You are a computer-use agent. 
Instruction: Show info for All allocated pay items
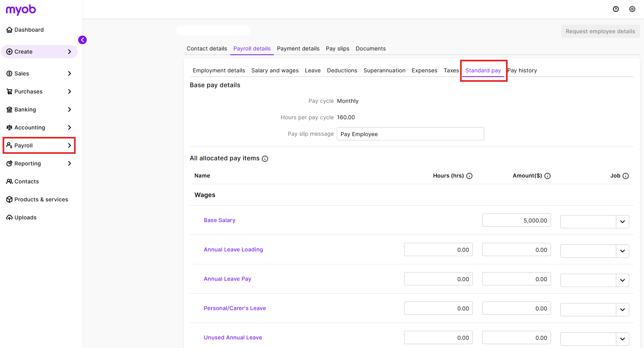coord(265,159)
